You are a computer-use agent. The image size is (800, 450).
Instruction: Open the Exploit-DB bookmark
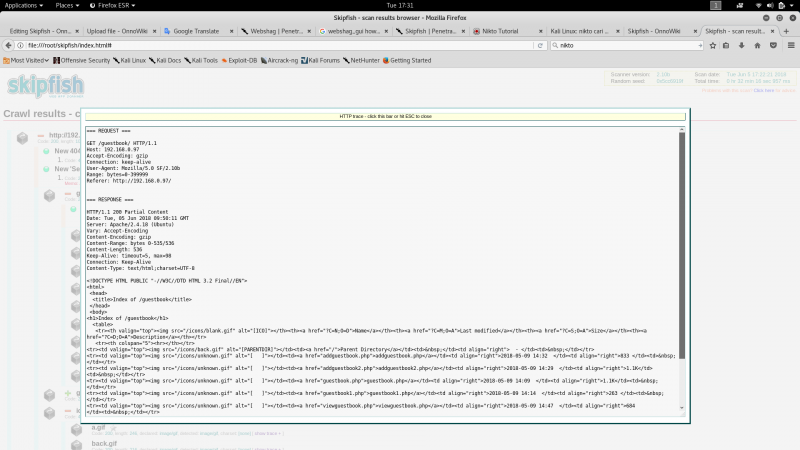(239, 60)
